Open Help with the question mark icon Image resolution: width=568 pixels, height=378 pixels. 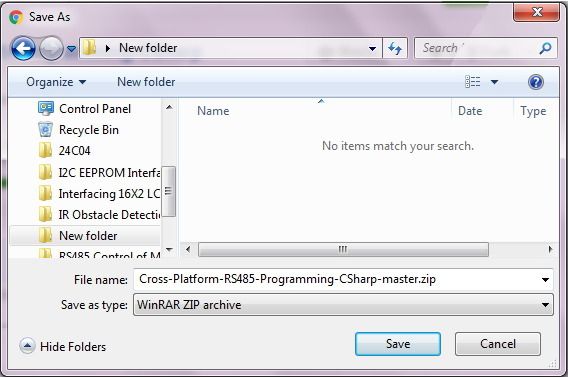click(536, 82)
